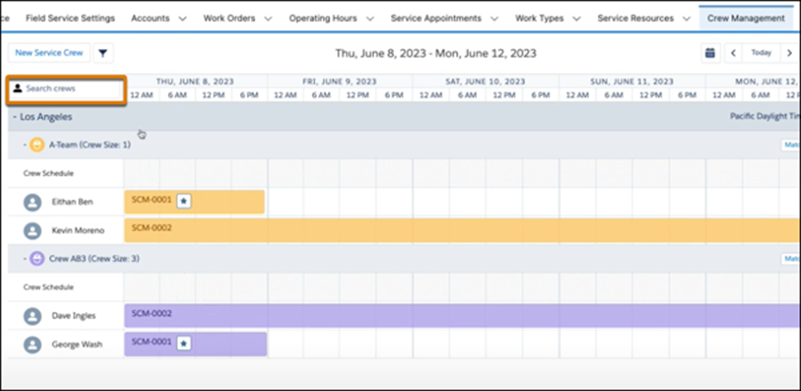Screen dimensions: 801x391
Task: Open the Work Types tab dropdown arrow
Action: pos(576,19)
